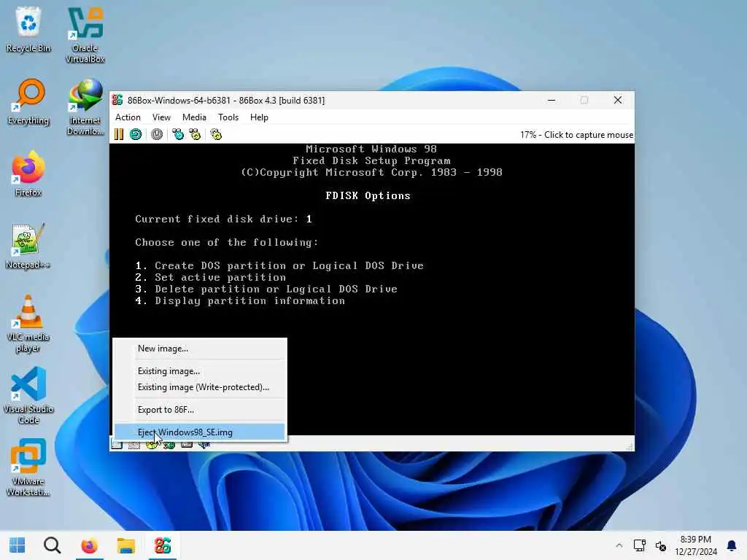Open the Tools menu

(x=228, y=117)
